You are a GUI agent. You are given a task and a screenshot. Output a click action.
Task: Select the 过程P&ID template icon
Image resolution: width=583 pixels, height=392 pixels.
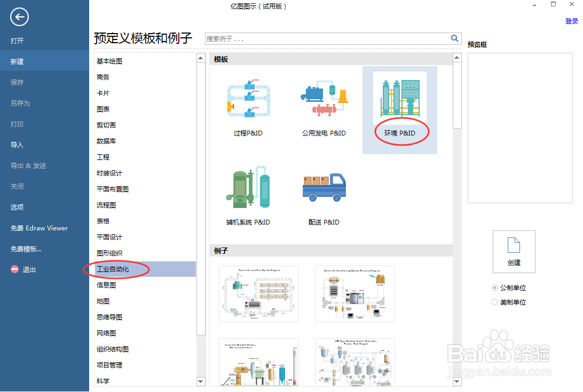(248, 98)
